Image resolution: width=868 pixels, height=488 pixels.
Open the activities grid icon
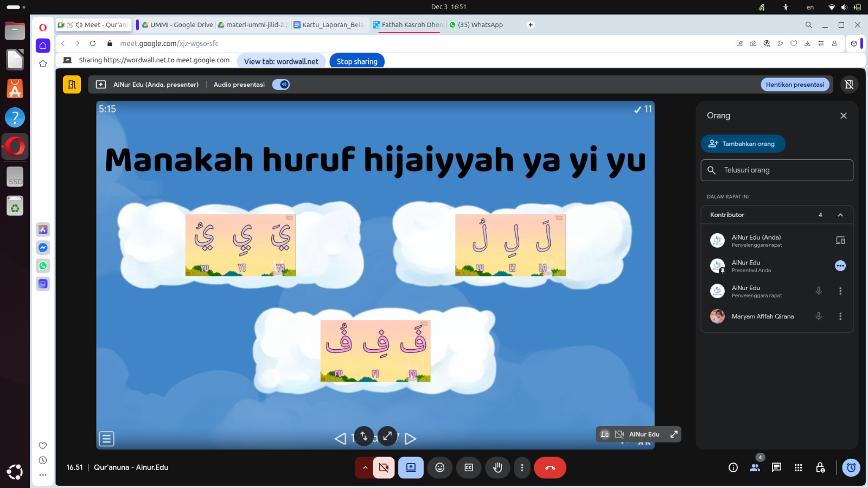point(798,467)
